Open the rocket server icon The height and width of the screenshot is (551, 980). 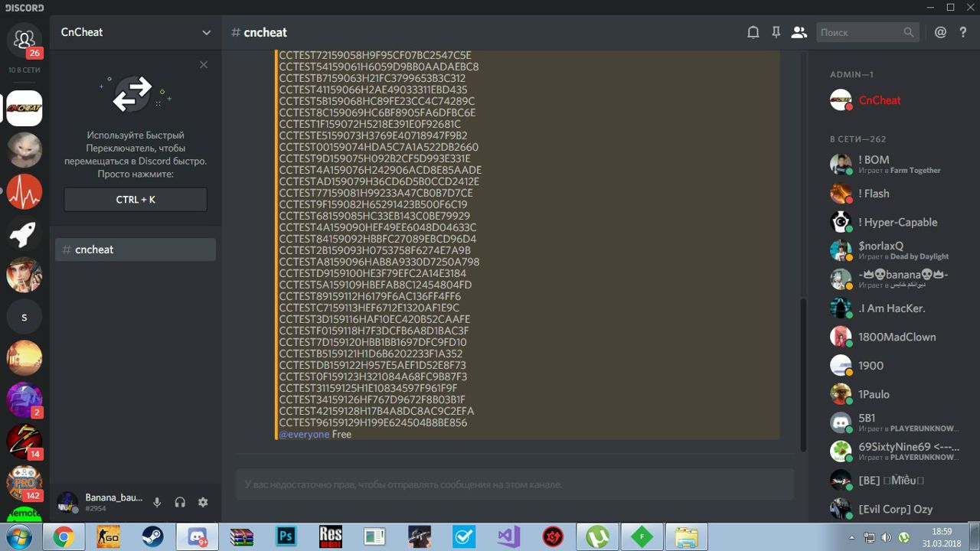click(24, 234)
